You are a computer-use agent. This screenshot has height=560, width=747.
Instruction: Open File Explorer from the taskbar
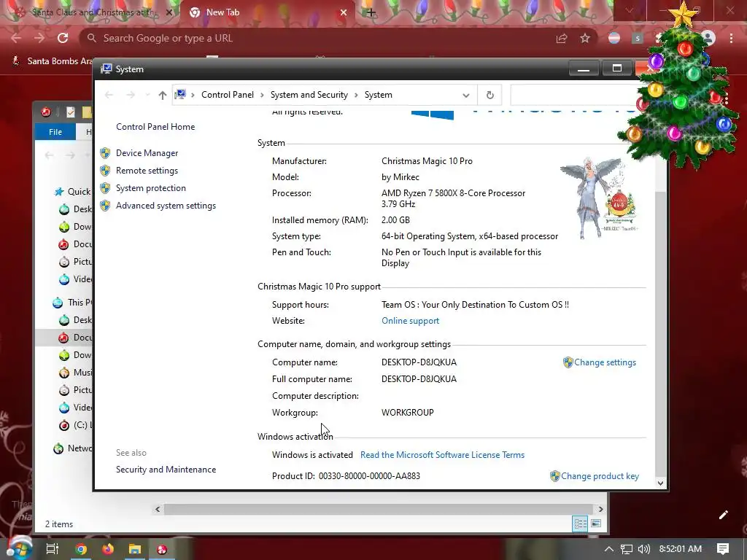135,549
